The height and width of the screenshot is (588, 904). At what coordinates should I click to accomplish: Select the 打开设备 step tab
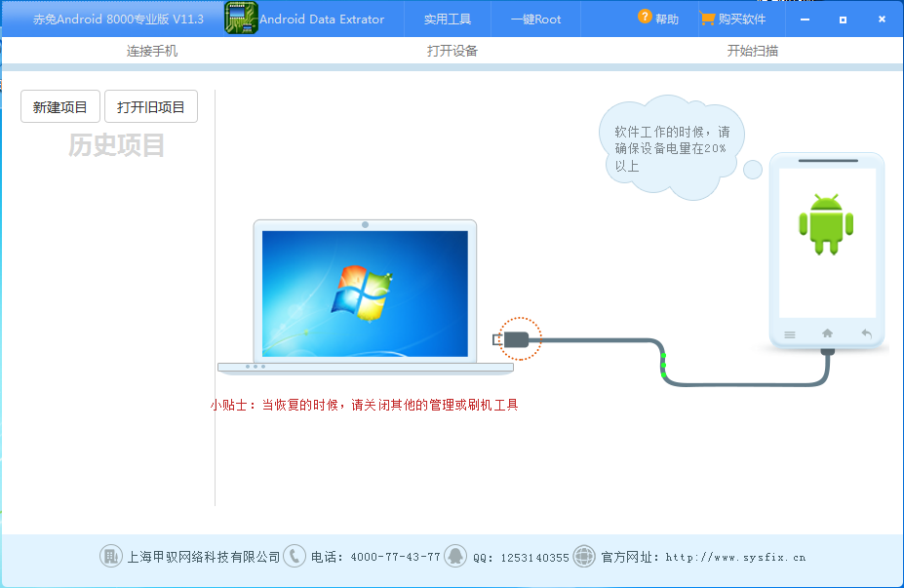pos(452,51)
